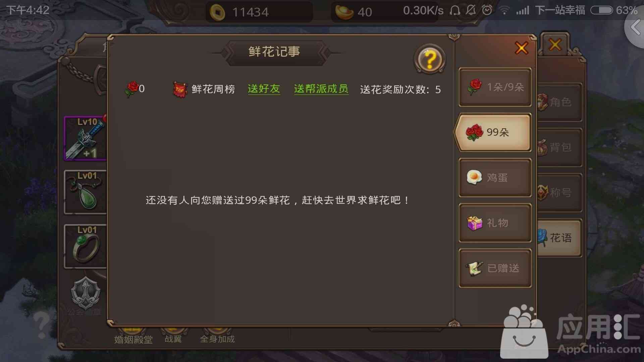Close the background character panel

click(x=555, y=44)
